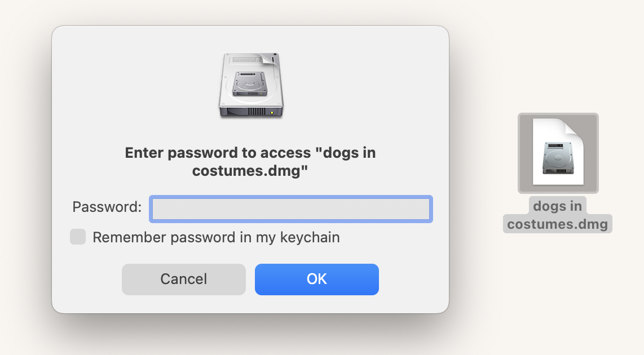Dismiss the dialog with Cancel
The image size is (644, 355).
(183, 278)
